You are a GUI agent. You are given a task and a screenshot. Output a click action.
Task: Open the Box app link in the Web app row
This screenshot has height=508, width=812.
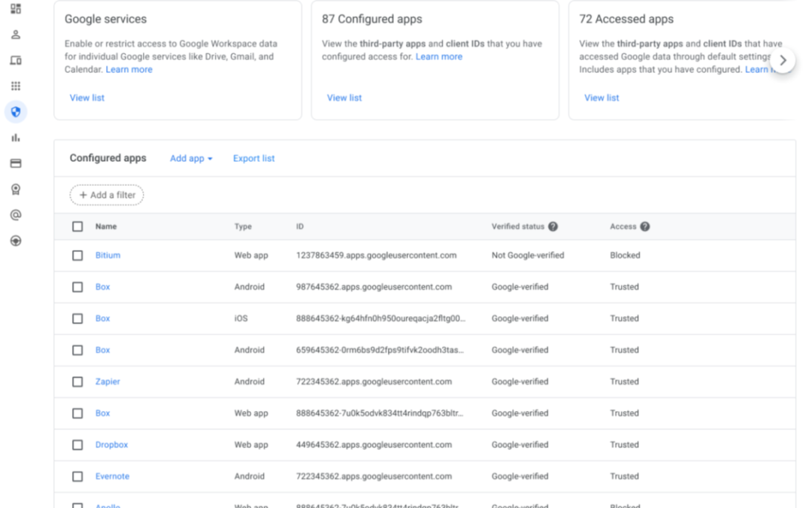[102, 413]
